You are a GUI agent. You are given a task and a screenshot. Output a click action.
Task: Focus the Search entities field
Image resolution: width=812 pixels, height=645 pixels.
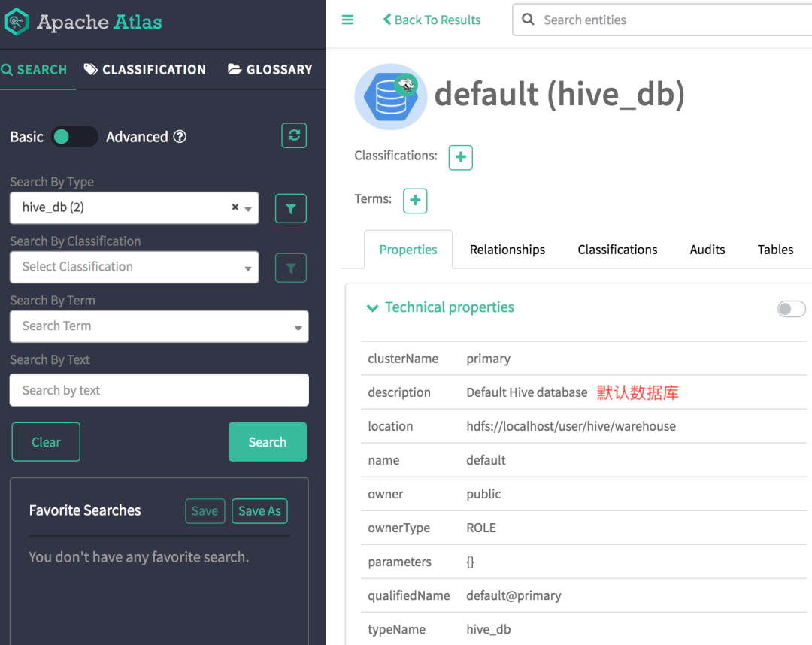[x=662, y=20]
